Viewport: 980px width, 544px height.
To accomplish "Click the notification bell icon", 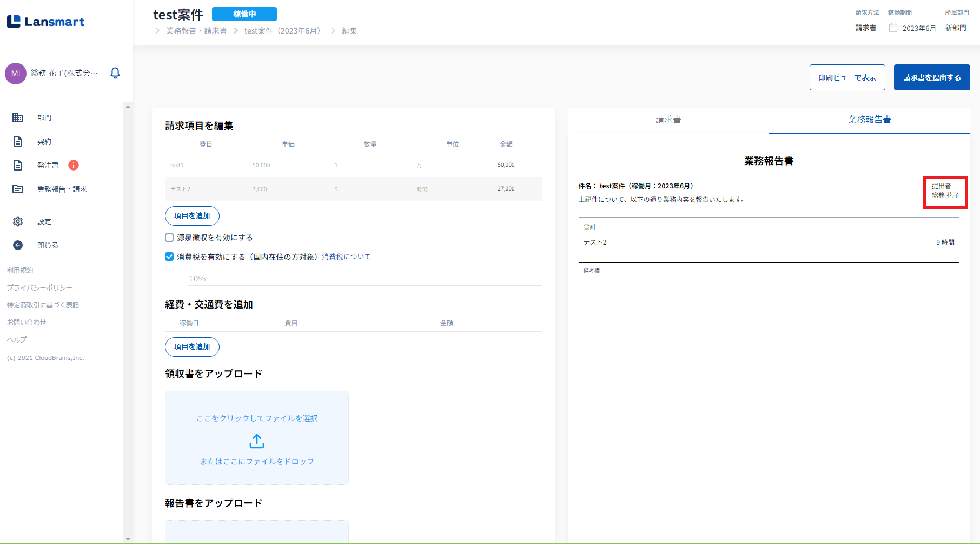I will (115, 73).
